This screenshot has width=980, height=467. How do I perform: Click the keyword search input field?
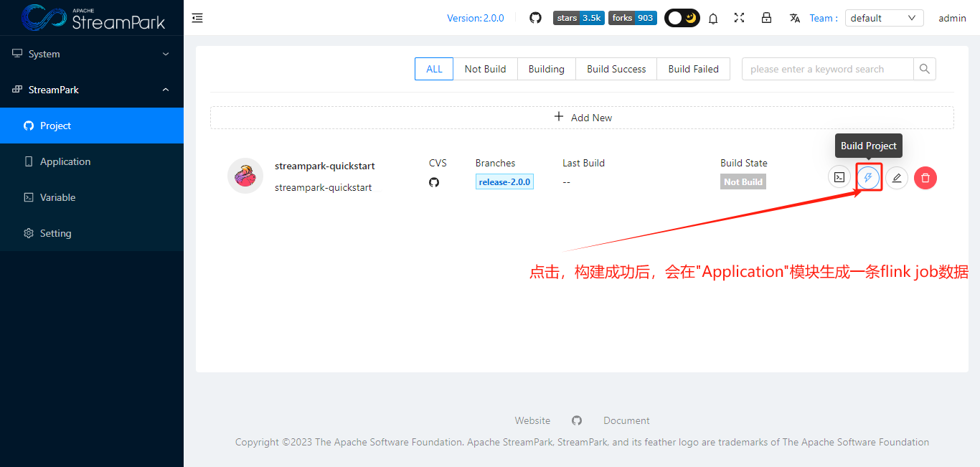826,68
